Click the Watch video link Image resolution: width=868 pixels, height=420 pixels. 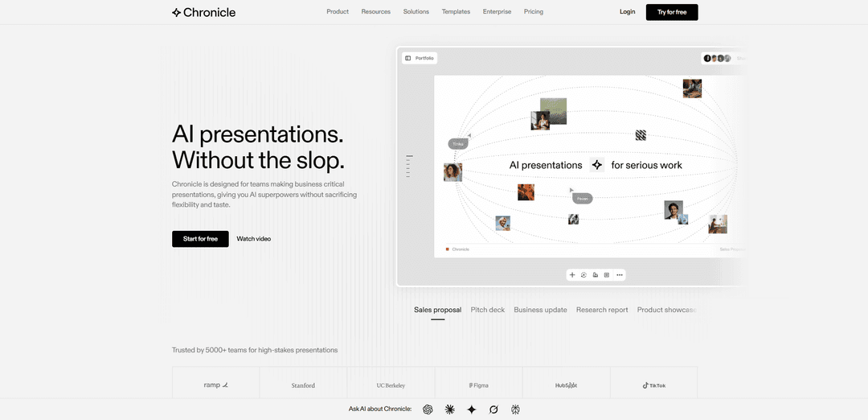pyautogui.click(x=253, y=239)
